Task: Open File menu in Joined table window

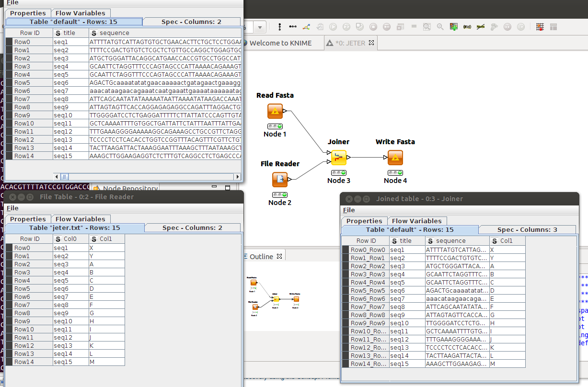Action: coord(349,210)
